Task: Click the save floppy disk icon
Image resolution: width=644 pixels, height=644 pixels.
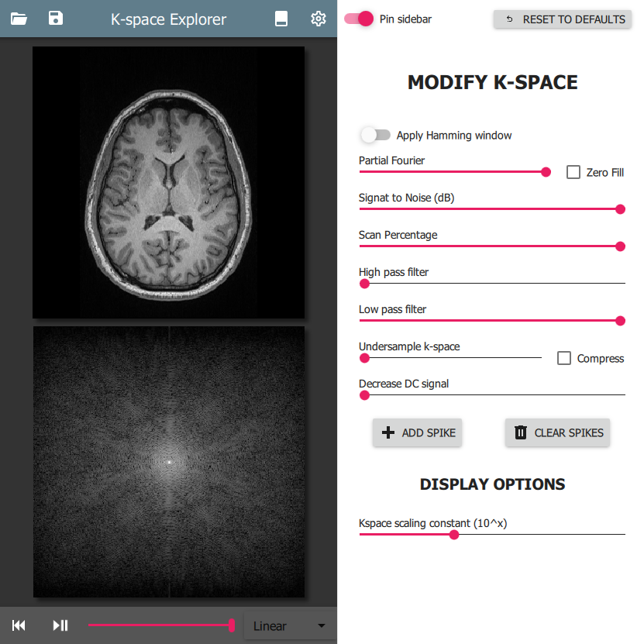Action: (x=56, y=19)
